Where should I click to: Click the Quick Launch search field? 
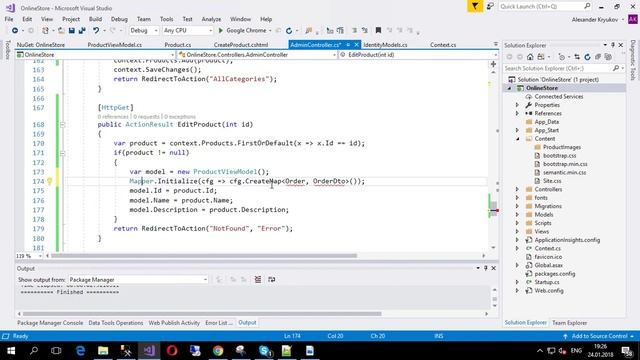click(545, 6)
